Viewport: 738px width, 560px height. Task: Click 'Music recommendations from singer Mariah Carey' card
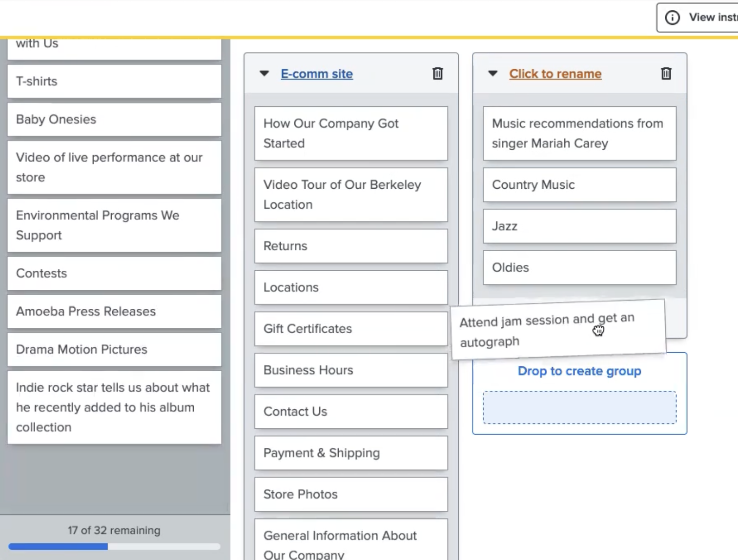pos(579,133)
